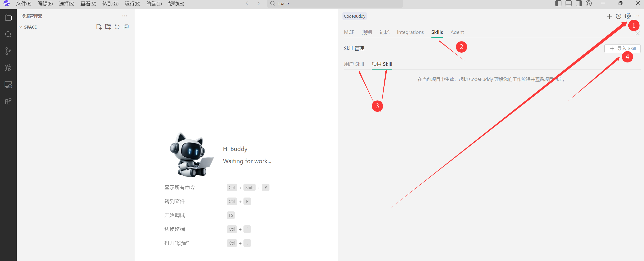This screenshot has width=644, height=261.
Task: Click the 打开“设置” shortcut hint
Action: tap(177, 243)
